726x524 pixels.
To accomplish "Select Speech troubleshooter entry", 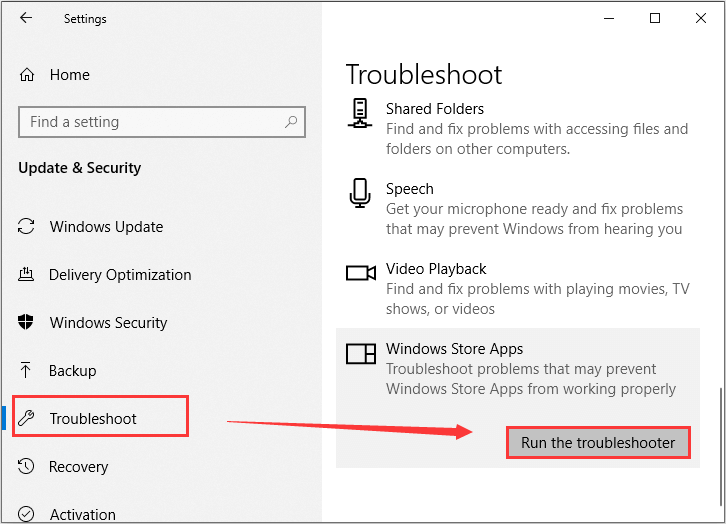I will coord(410,189).
